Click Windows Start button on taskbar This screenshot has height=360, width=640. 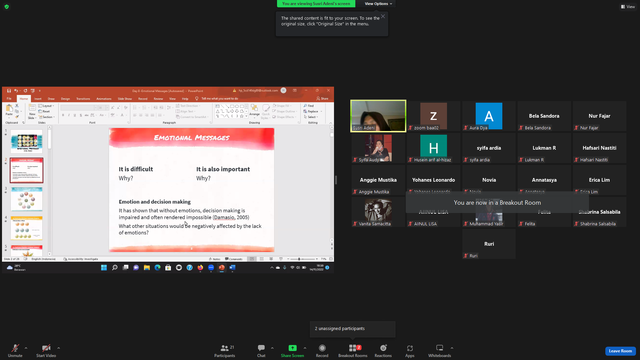click(x=104, y=268)
